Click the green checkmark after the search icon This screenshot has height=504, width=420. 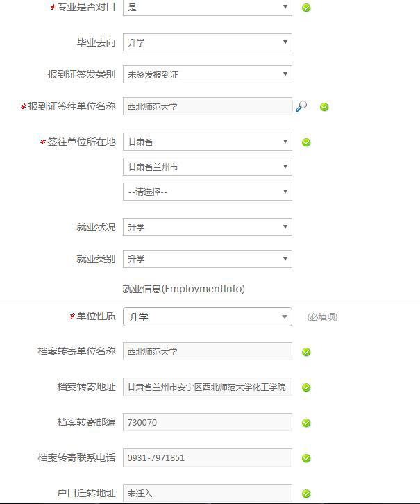324,107
